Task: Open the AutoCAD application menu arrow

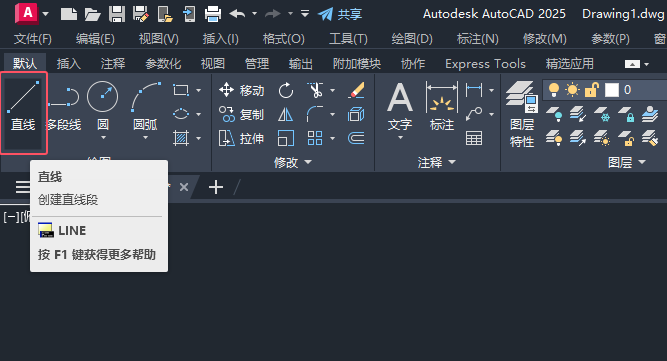Action: [46, 14]
